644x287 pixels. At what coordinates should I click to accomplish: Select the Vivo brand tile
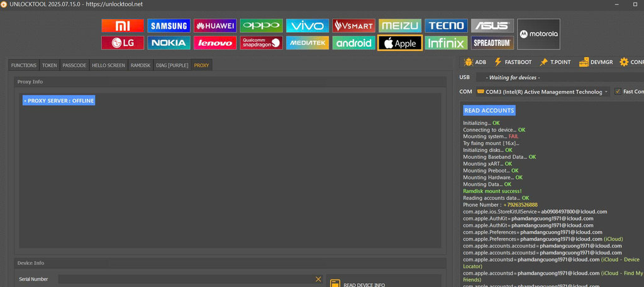tap(307, 26)
